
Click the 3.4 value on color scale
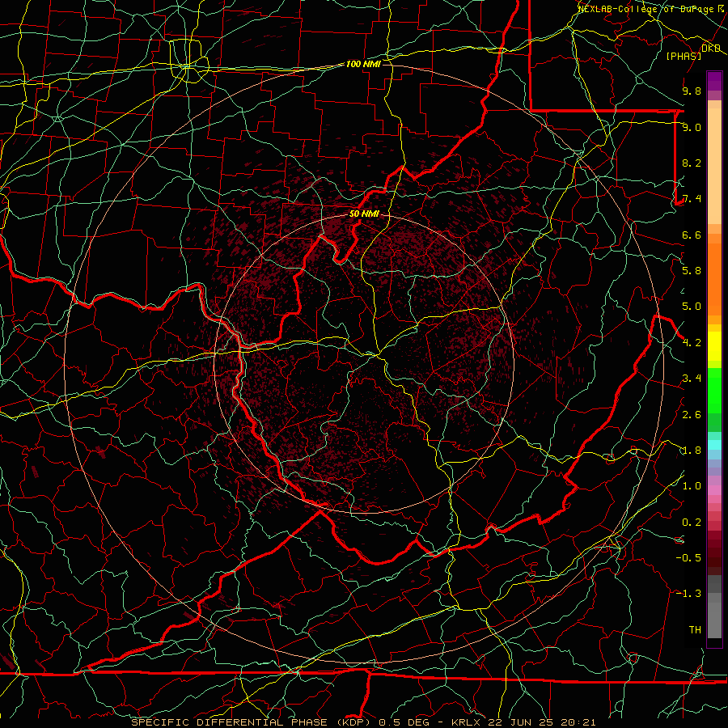[692, 379]
